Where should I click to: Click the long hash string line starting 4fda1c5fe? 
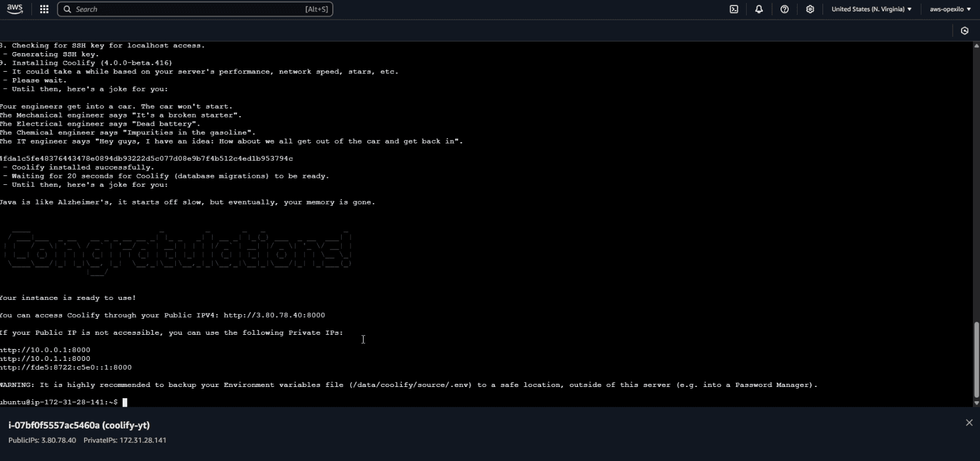click(x=146, y=159)
